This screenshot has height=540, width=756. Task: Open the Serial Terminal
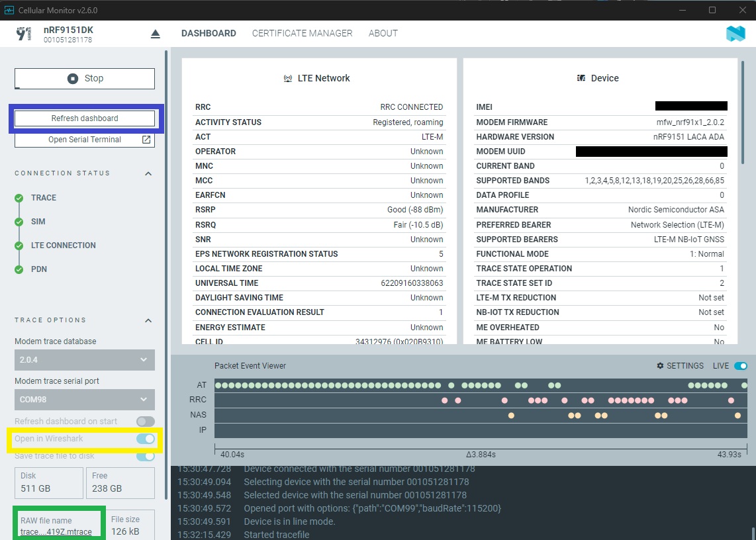85,140
